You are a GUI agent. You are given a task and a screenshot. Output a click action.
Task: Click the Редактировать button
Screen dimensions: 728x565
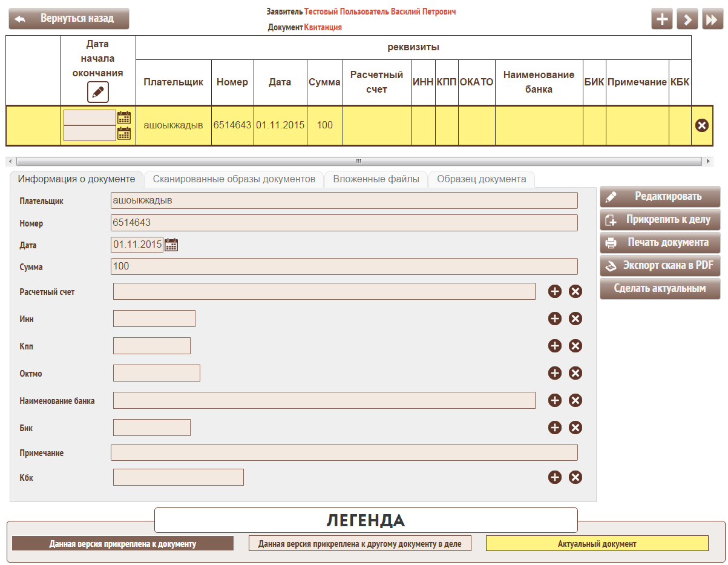(x=660, y=197)
